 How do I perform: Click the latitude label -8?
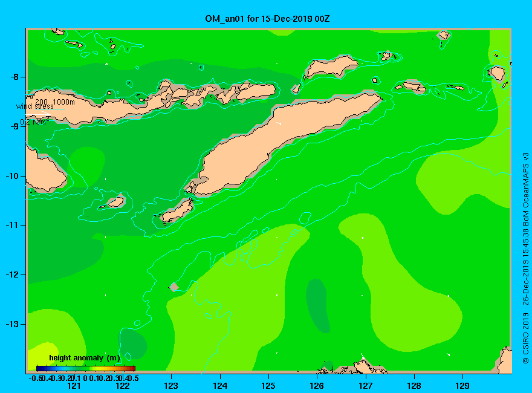pos(15,77)
